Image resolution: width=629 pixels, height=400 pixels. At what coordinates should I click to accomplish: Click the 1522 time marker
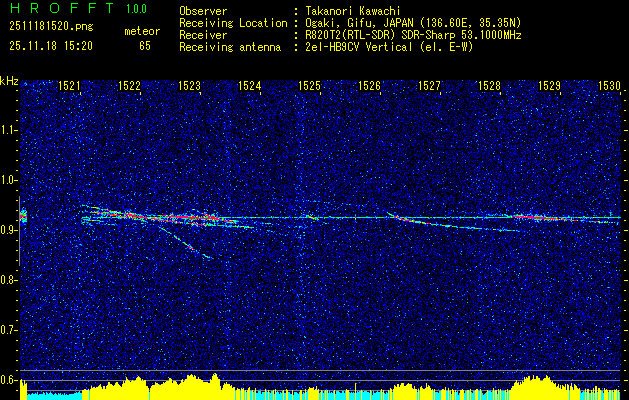coord(130,85)
